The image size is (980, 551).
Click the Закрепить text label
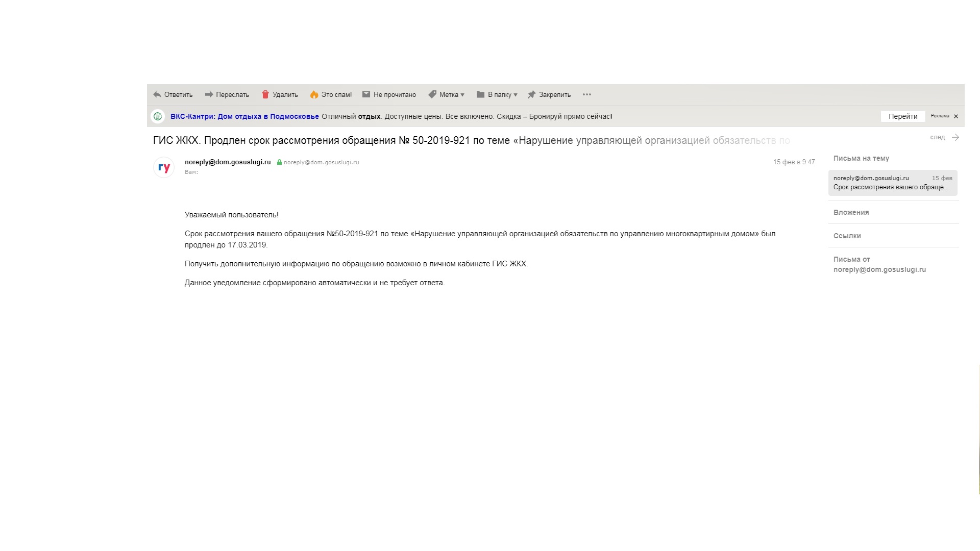pos(555,94)
